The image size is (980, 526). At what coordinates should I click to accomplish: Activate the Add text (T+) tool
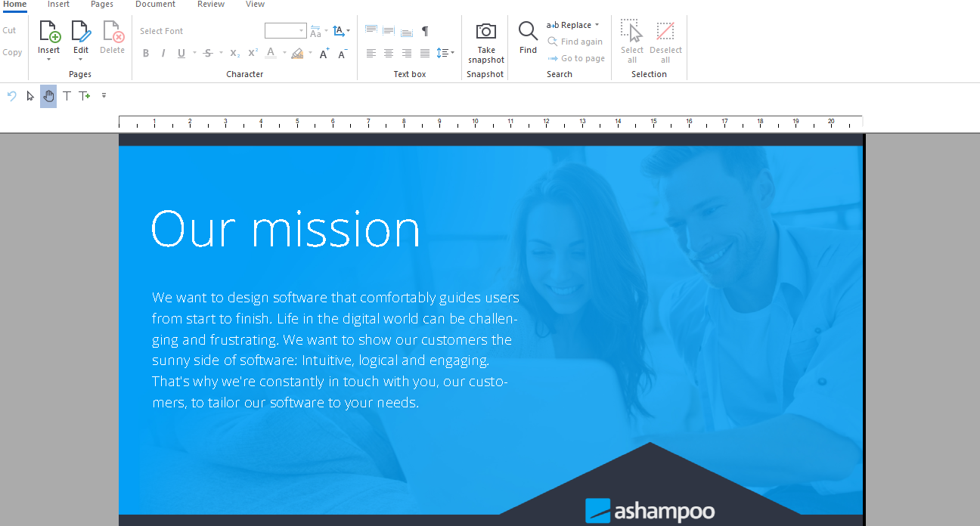tap(85, 96)
